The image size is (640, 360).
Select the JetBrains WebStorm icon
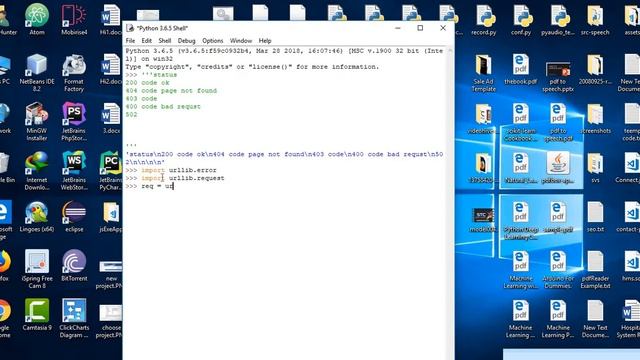(x=74, y=170)
